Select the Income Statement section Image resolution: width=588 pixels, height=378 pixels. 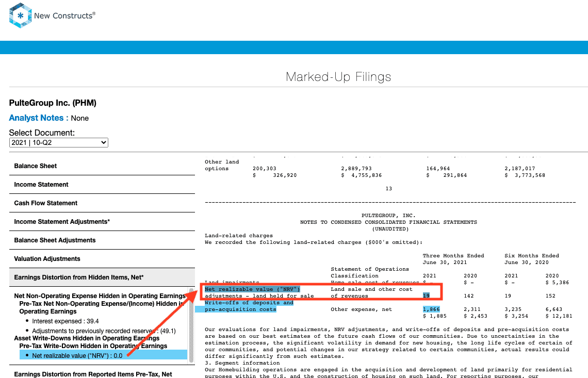102,185
